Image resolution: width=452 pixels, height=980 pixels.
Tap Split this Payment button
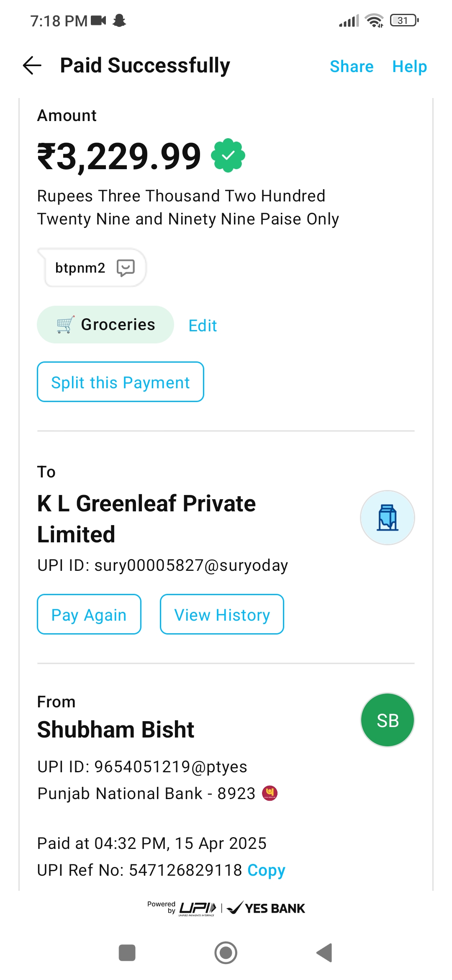pyautogui.click(x=121, y=382)
